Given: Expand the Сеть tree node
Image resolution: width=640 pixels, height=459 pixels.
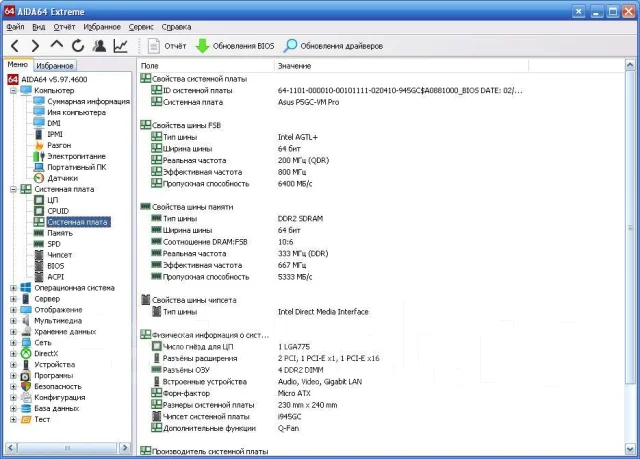Looking at the screenshot, I should pyautogui.click(x=13, y=343).
